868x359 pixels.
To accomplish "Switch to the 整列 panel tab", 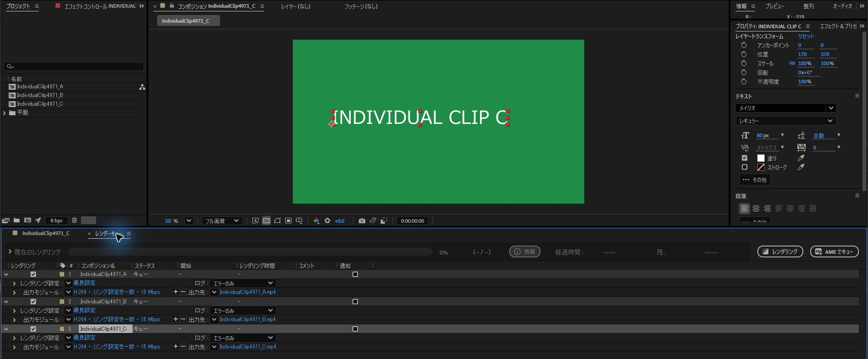I will [x=808, y=6].
